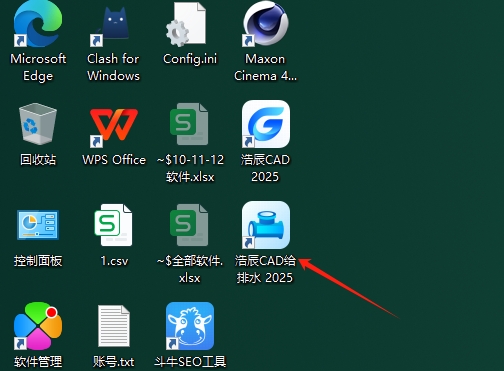Select the ~$10-11-12 软件.xlsx file icon
The width and height of the screenshot is (504, 371).
pyautogui.click(x=189, y=124)
